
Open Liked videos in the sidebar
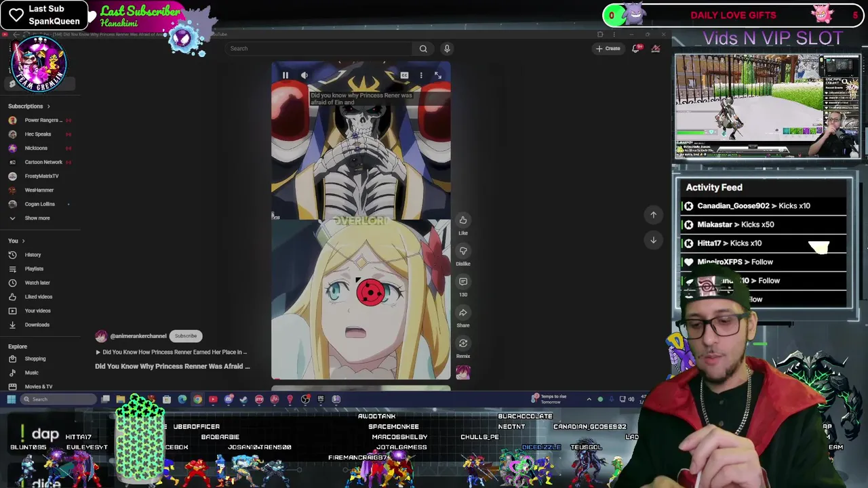click(39, 297)
